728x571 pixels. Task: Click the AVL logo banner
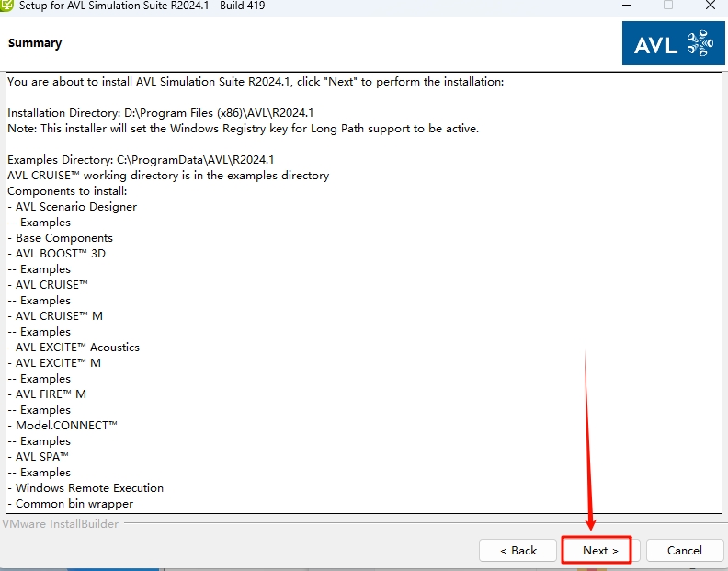tap(673, 43)
